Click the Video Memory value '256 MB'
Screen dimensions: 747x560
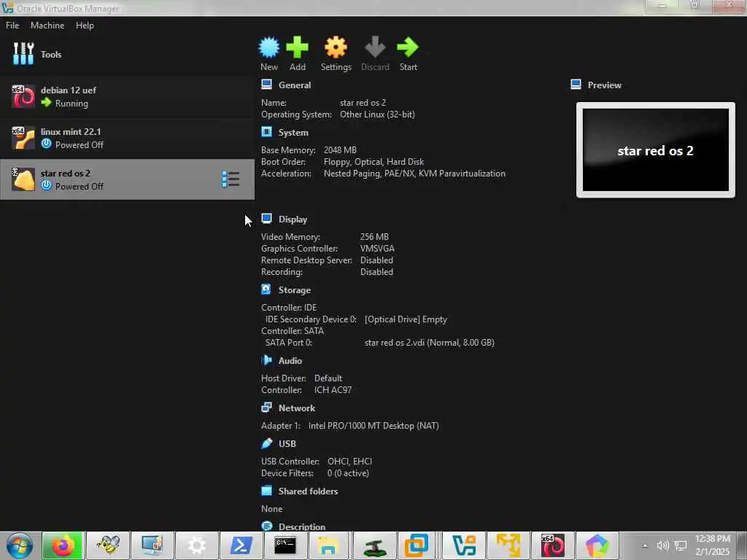pos(374,237)
